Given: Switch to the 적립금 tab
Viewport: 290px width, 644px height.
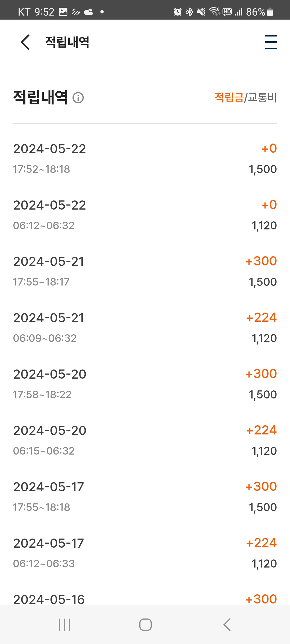Looking at the screenshot, I should tap(229, 97).
